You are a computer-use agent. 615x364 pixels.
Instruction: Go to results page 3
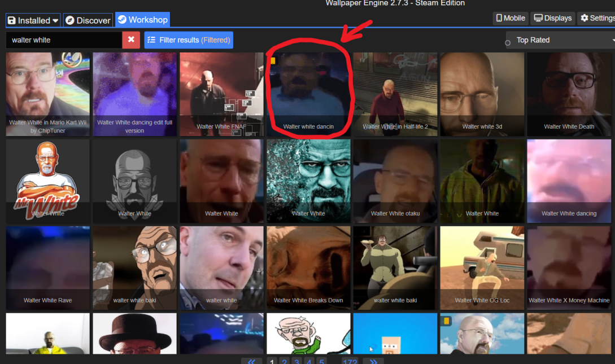coord(297,361)
